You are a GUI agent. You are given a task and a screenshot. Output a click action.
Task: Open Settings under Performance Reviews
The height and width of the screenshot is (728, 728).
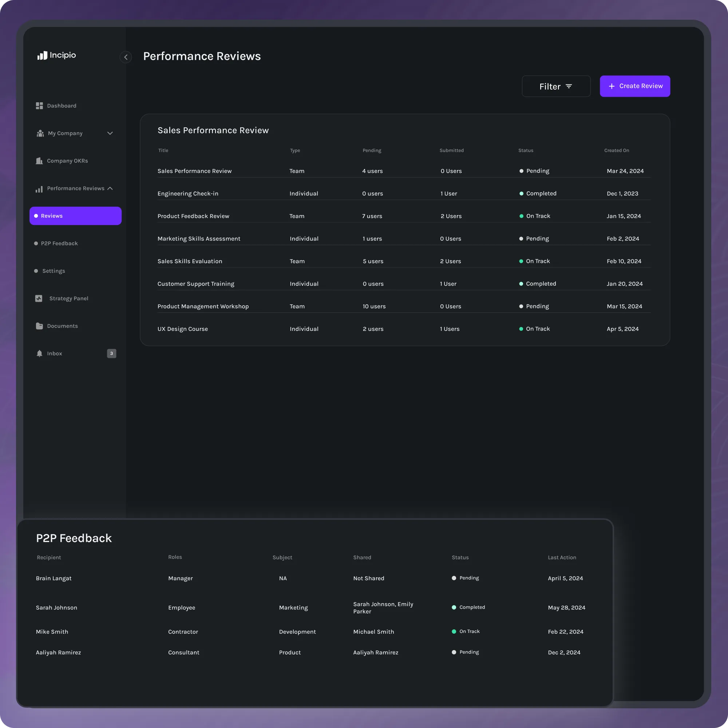click(54, 271)
